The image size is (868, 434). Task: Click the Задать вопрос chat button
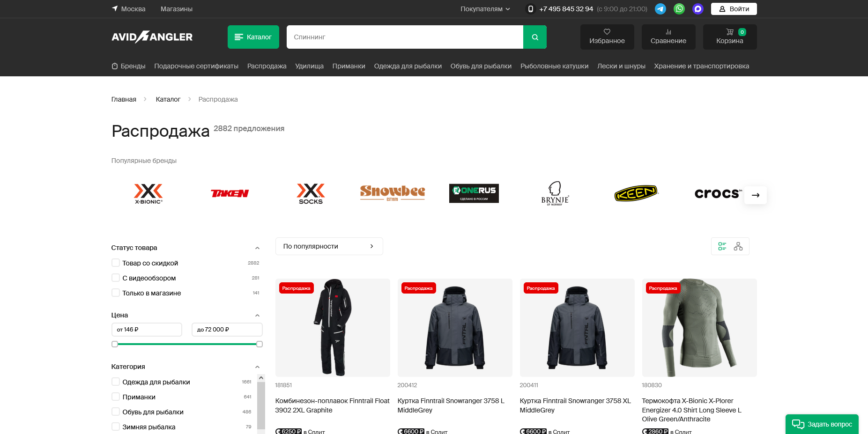click(822, 424)
